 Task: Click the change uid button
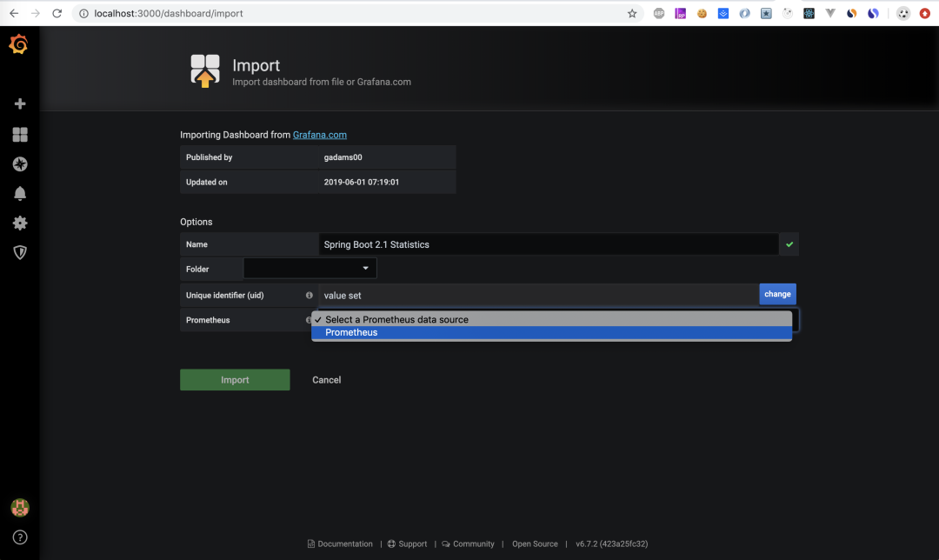[777, 294]
